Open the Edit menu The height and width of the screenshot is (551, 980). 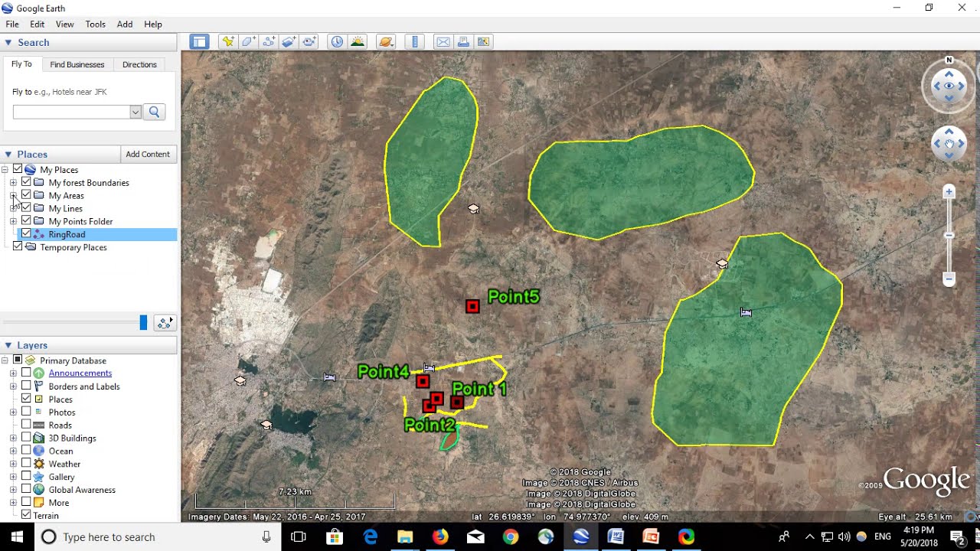pyautogui.click(x=37, y=24)
